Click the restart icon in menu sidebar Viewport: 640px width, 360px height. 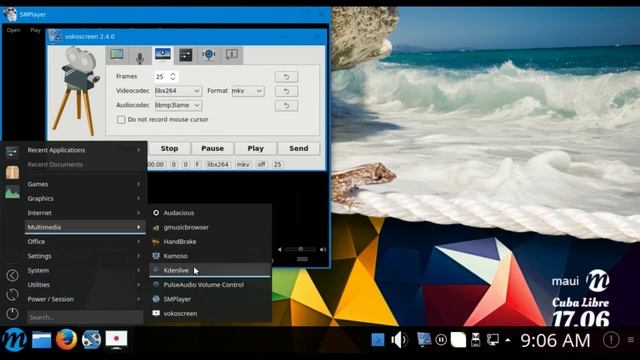tap(12, 295)
